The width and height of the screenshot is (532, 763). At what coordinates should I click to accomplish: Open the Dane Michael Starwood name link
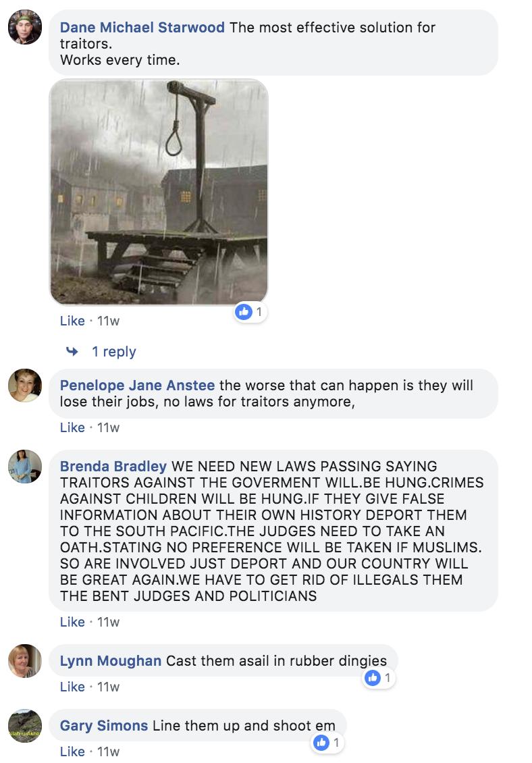[x=142, y=27]
